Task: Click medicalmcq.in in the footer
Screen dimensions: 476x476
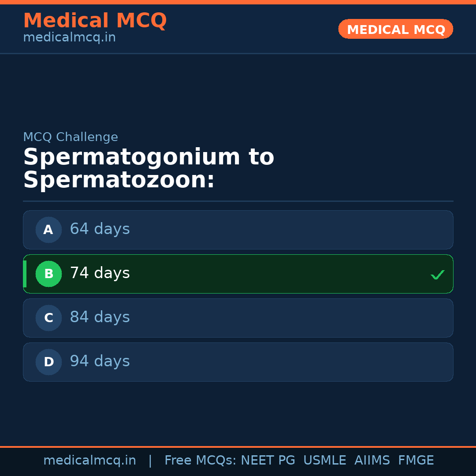Action: (x=89, y=461)
